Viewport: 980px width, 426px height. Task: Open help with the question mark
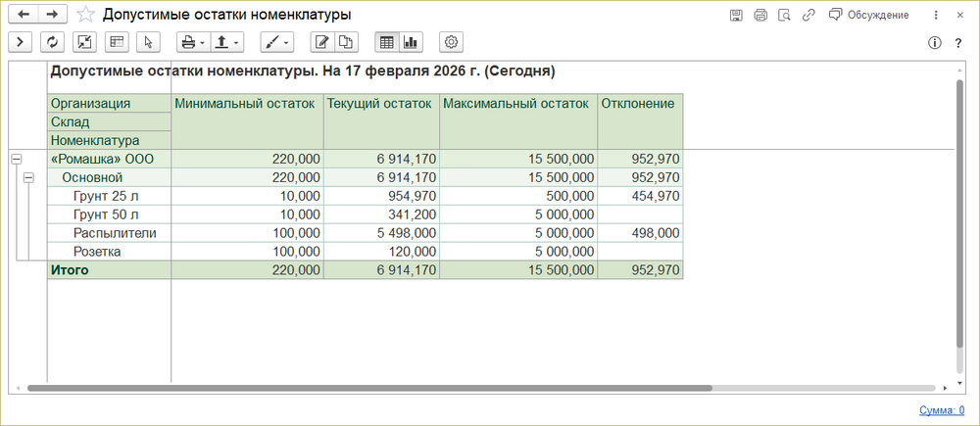pyautogui.click(x=958, y=43)
